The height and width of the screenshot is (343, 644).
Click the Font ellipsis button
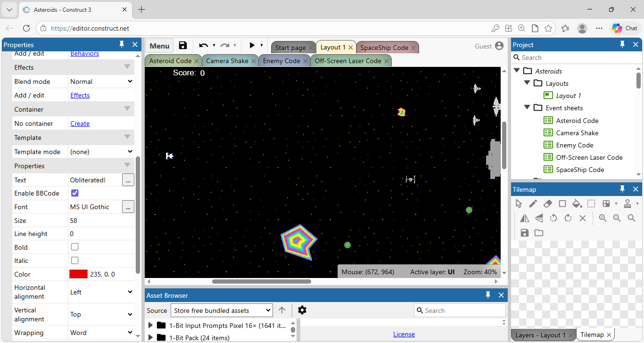[128, 207]
